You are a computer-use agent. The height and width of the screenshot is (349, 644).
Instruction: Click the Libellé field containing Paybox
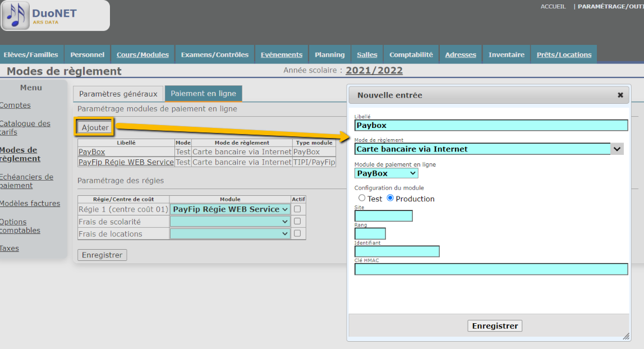pos(491,125)
